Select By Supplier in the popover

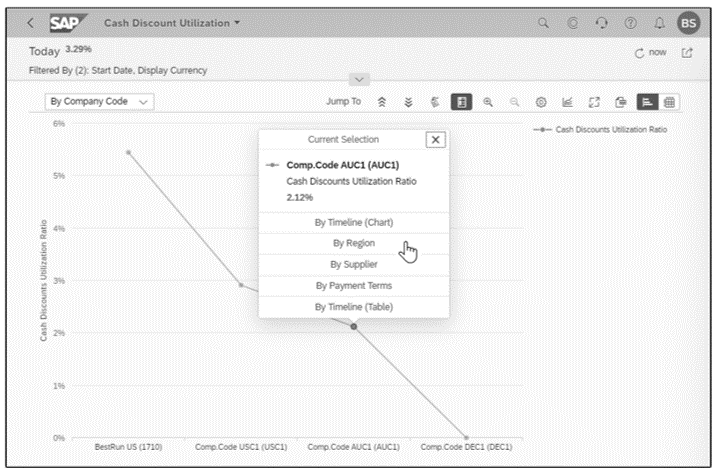point(354,264)
